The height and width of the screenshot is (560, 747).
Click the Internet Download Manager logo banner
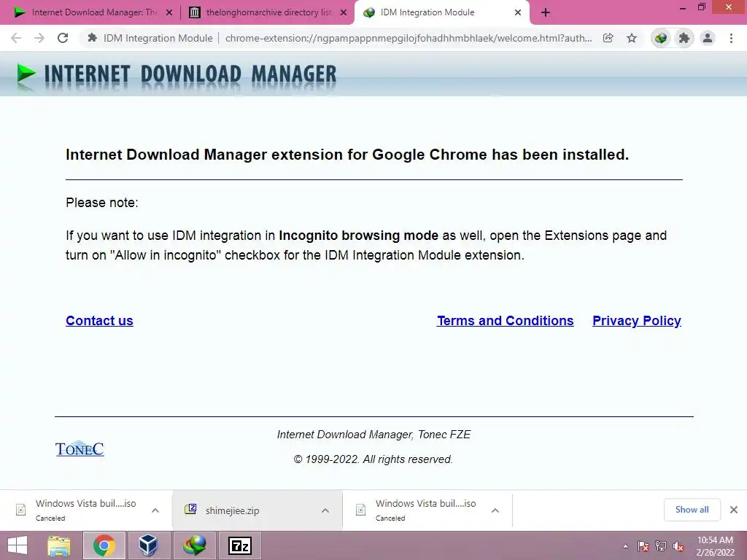(x=177, y=75)
